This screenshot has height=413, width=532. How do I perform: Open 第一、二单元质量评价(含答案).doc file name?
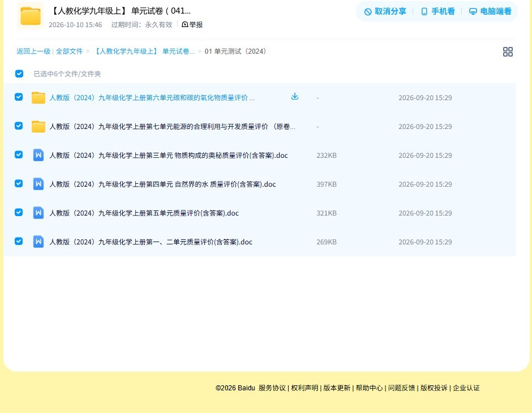(151, 242)
